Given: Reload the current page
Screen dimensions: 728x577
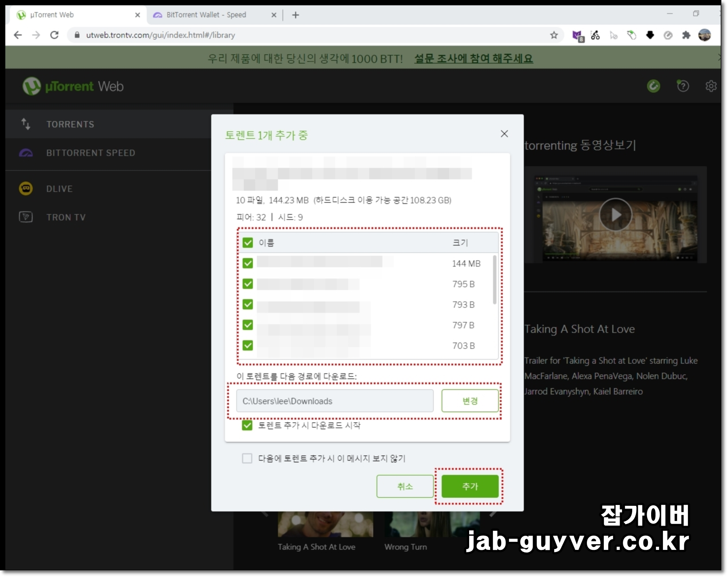Looking at the screenshot, I should click(x=54, y=35).
